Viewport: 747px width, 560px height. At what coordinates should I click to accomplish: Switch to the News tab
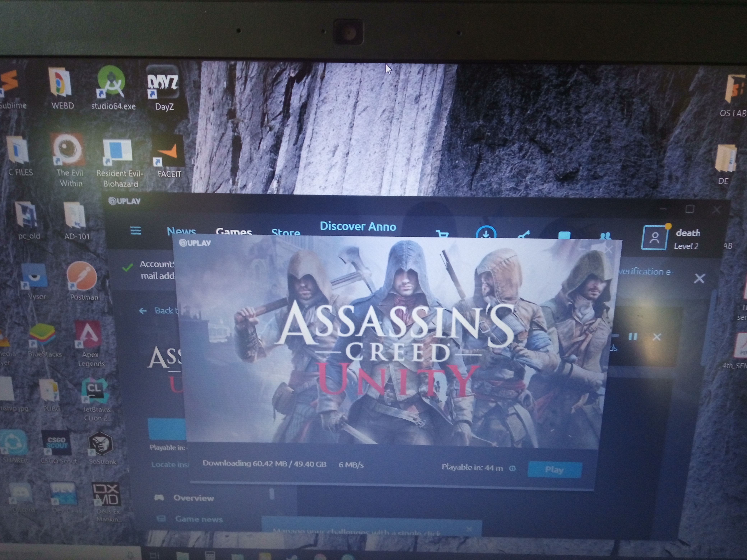(x=181, y=231)
